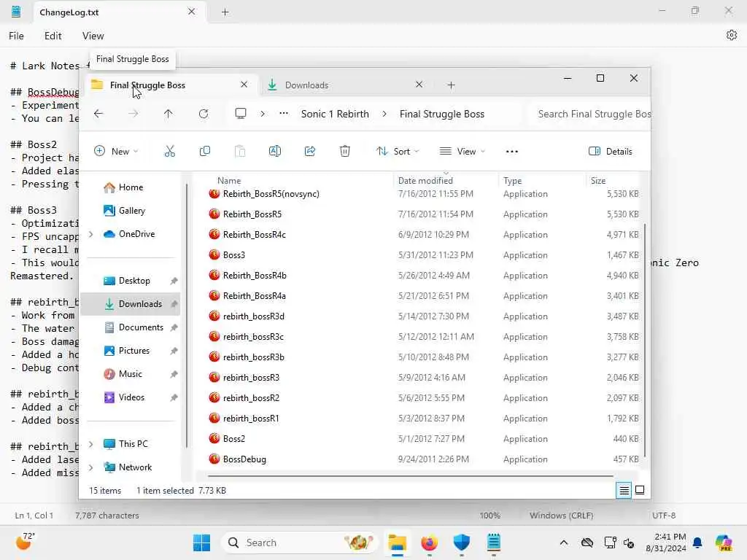Expand the Network tree node
This screenshot has width=747, height=560.
point(91,467)
